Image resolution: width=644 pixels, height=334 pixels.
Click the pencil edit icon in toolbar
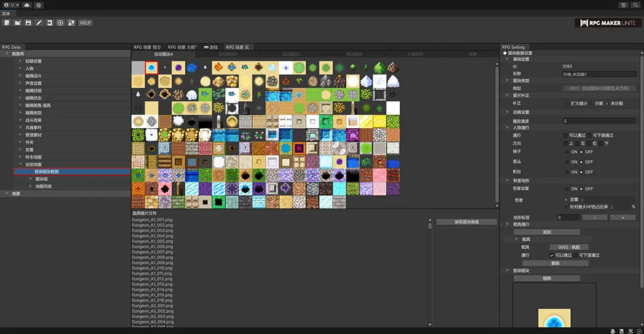(39, 23)
